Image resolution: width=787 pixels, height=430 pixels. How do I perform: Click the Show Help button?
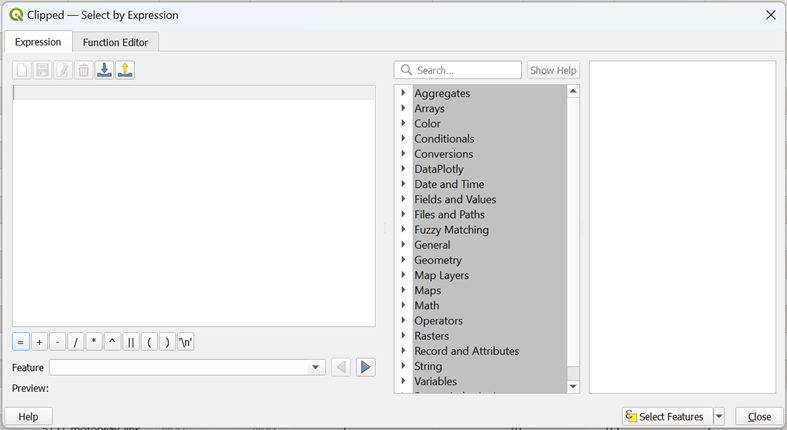click(x=553, y=70)
